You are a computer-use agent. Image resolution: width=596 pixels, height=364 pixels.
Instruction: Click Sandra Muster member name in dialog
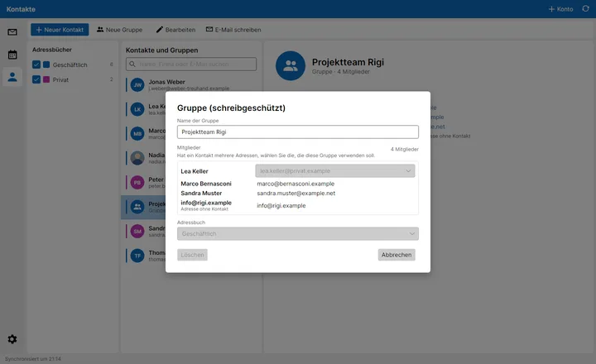pyautogui.click(x=201, y=193)
